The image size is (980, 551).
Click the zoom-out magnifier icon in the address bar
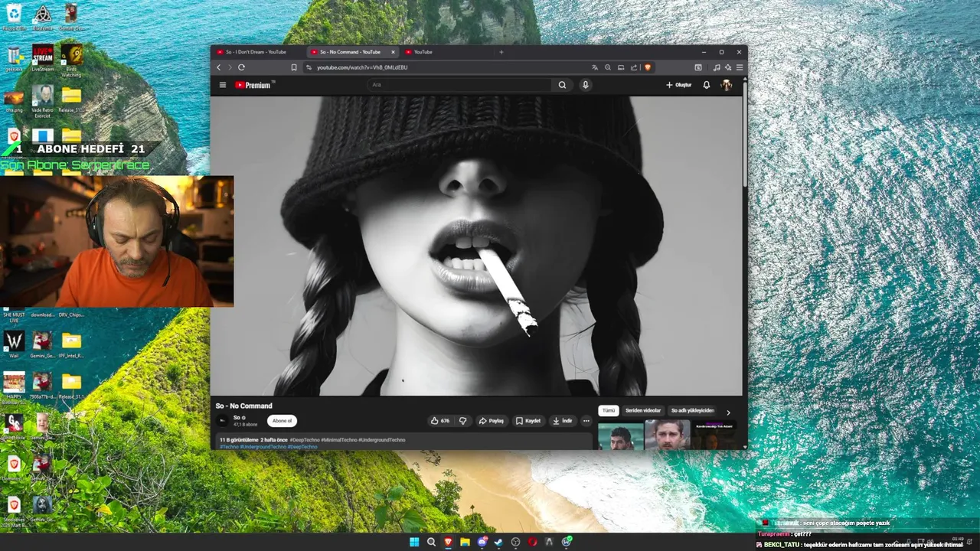tap(608, 67)
